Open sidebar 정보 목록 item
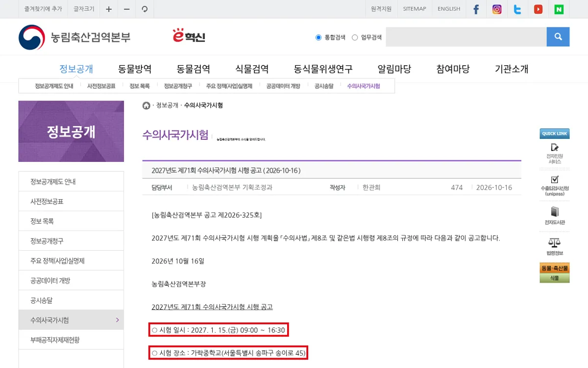588x368 pixels. point(71,221)
